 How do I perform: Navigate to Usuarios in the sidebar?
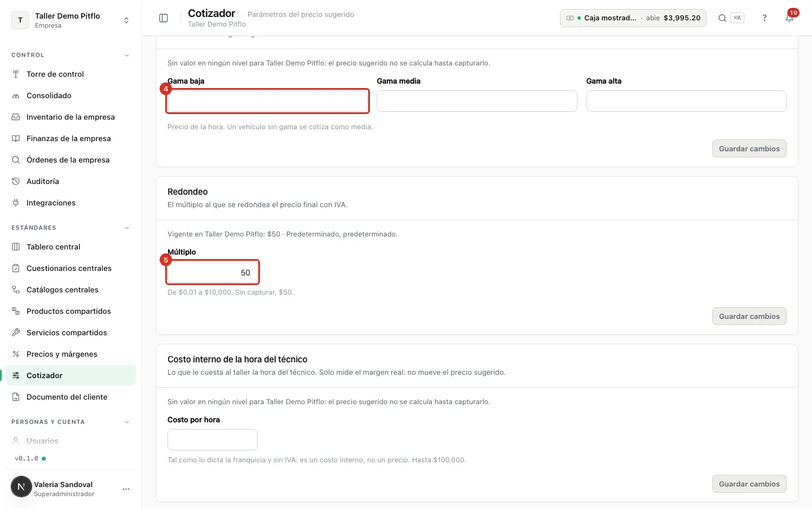70,441
